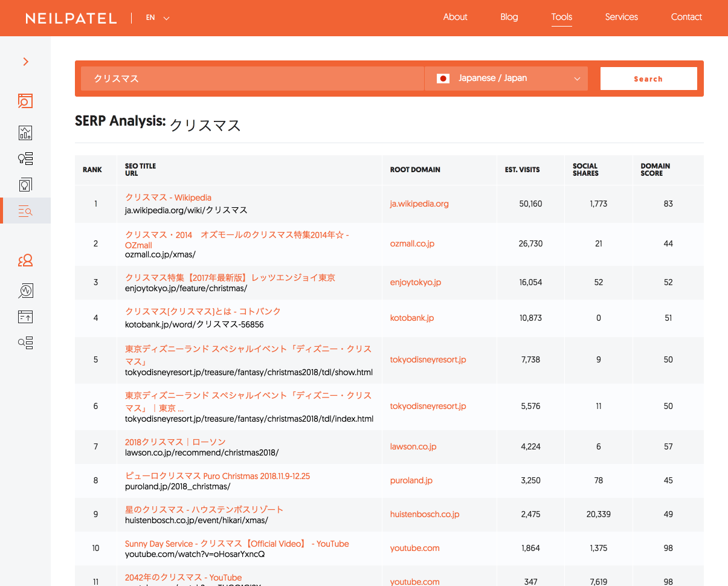
Task: Open the magnifier pulse site audit icon
Action: click(x=25, y=291)
